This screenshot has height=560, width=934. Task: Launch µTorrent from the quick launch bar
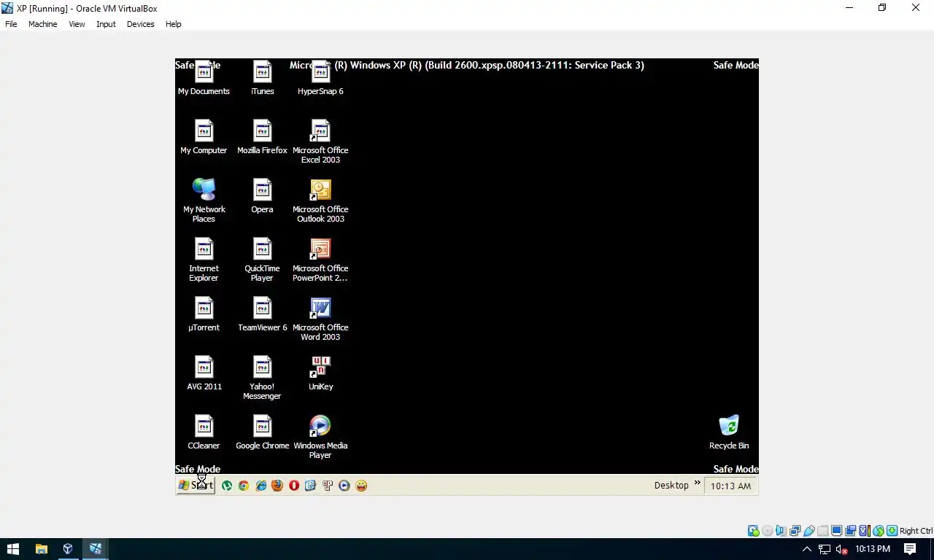click(x=227, y=486)
